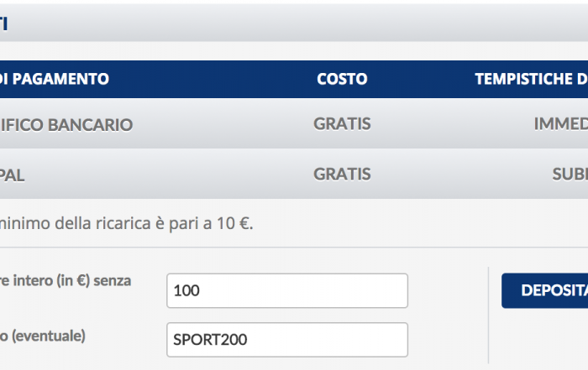The height and width of the screenshot is (370, 588).
Task: Click the amount field containing 100
Action: pos(286,291)
